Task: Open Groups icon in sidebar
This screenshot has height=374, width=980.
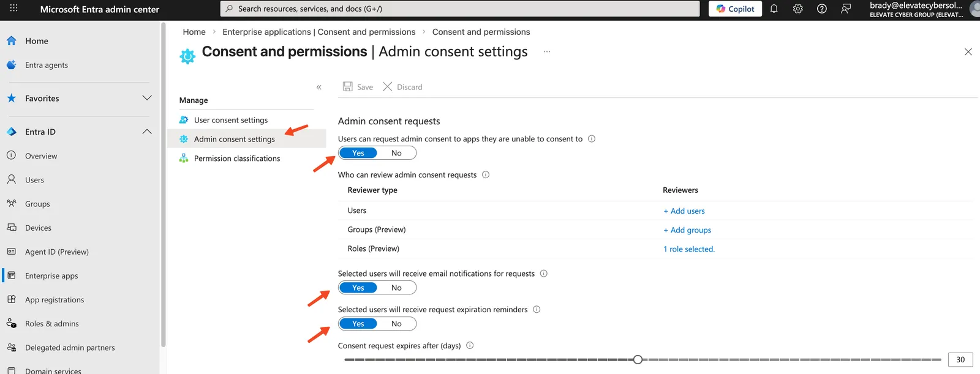Action: (x=11, y=203)
